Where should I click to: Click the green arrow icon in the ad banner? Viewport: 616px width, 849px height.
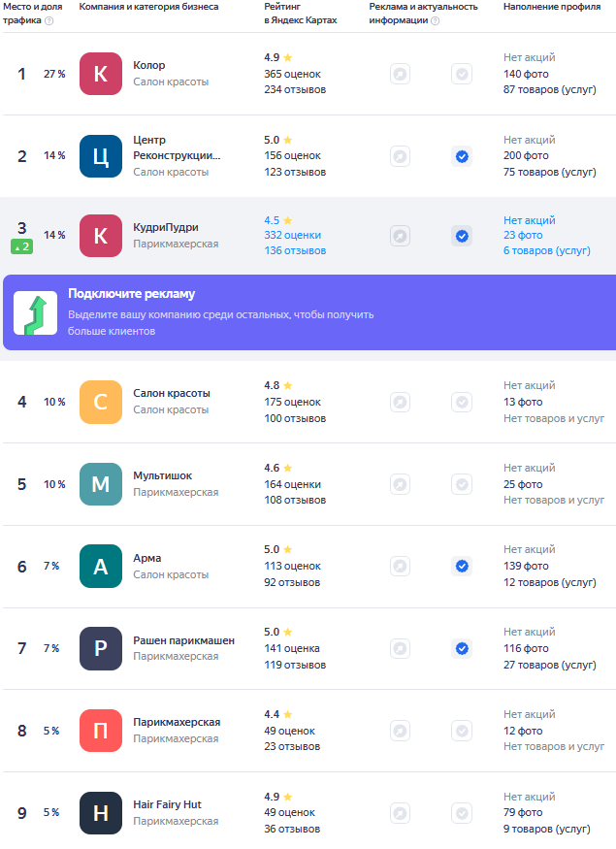tap(36, 313)
